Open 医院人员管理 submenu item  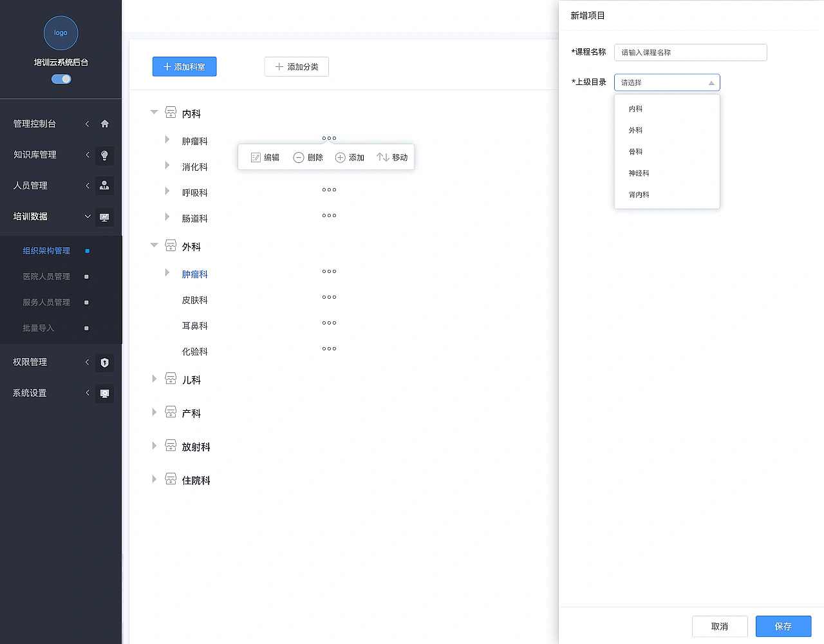coord(46,276)
